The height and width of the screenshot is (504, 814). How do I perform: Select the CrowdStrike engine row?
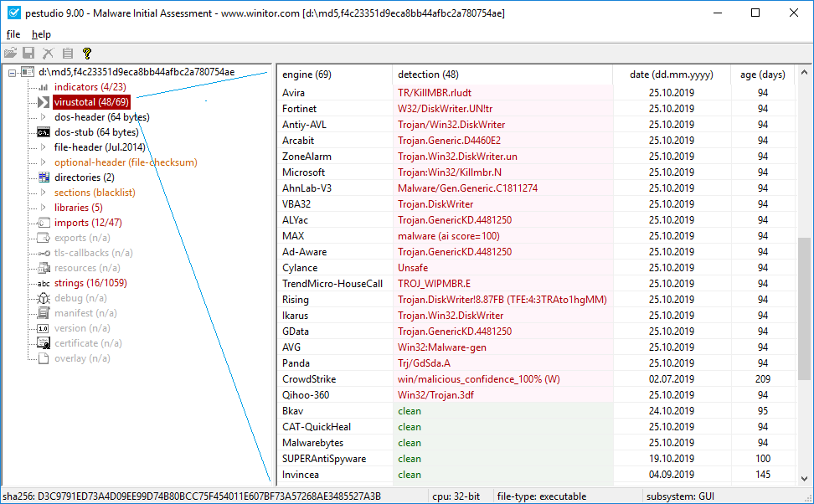point(536,379)
